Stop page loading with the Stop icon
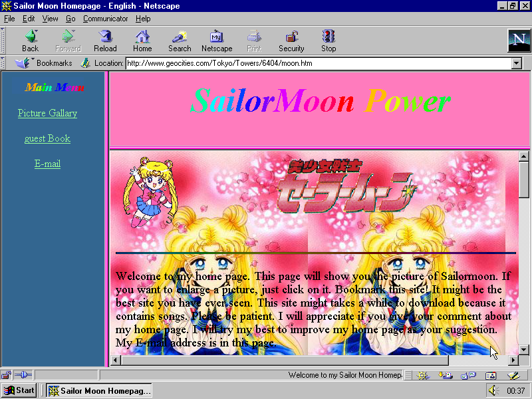 (x=329, y=41)
